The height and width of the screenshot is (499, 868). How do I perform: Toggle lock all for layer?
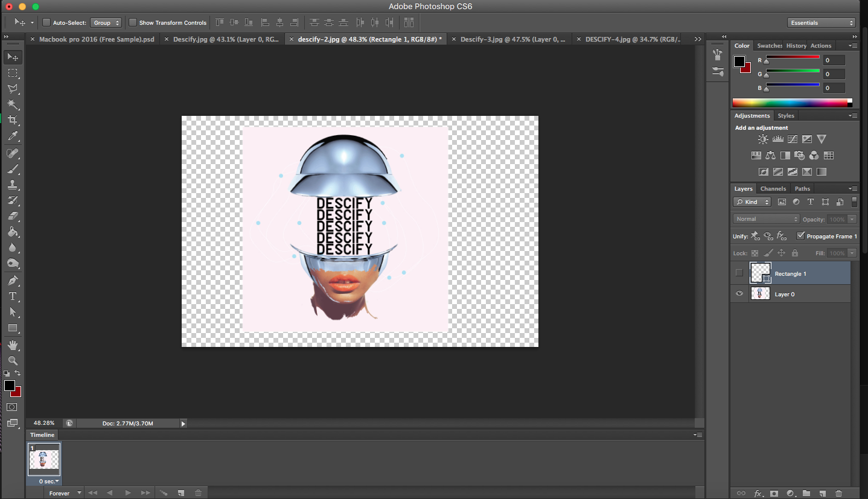pyautogui.click(x=794, y=253)
